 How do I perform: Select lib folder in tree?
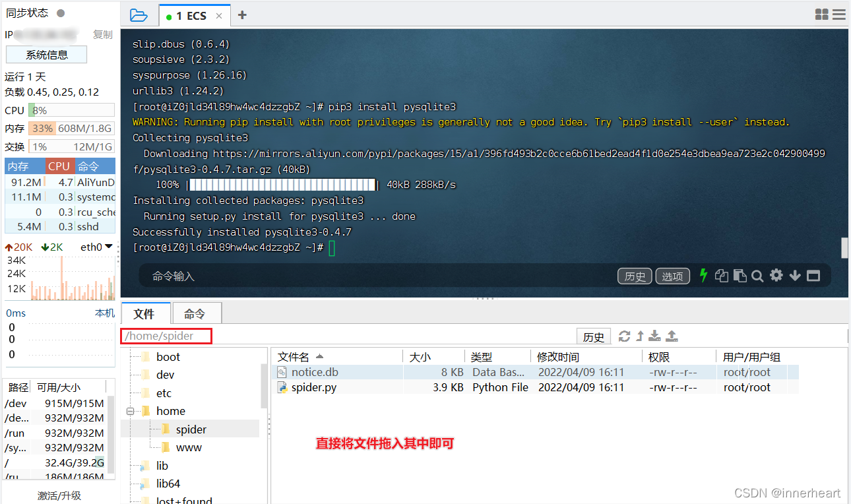pyautogui.click(x=162, y=466)
